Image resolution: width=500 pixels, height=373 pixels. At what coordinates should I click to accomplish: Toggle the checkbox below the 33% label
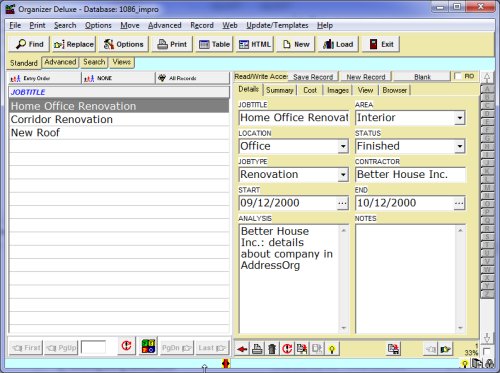coord(486,351)
